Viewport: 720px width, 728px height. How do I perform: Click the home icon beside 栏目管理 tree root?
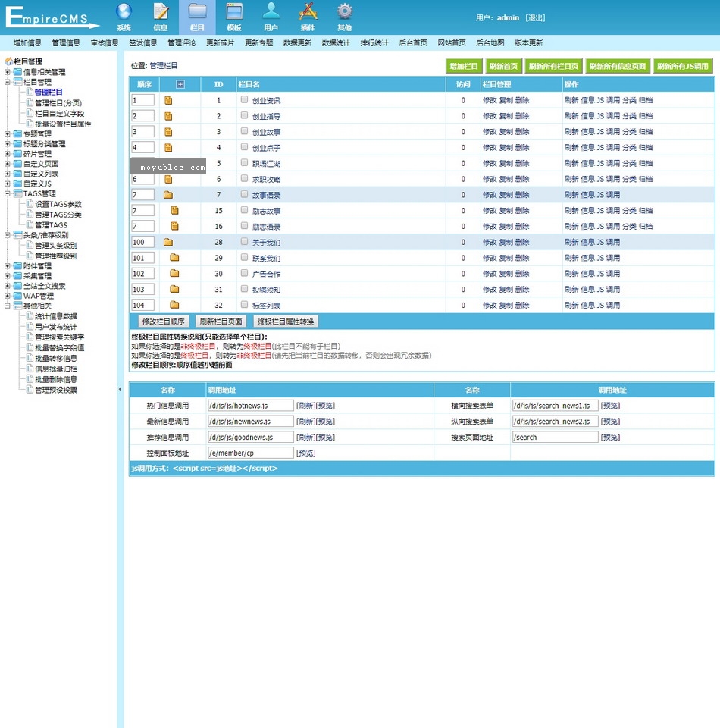pos(9,61)
